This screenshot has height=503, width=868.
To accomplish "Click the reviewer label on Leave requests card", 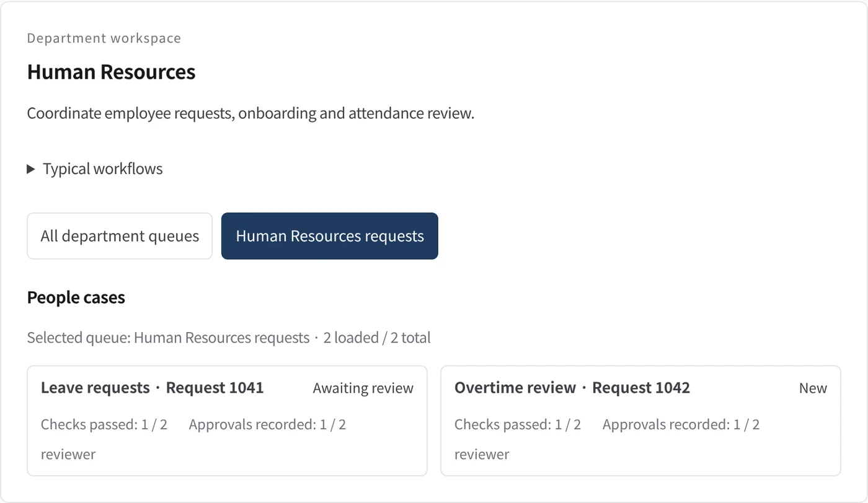I will click(x=68, y=454).
